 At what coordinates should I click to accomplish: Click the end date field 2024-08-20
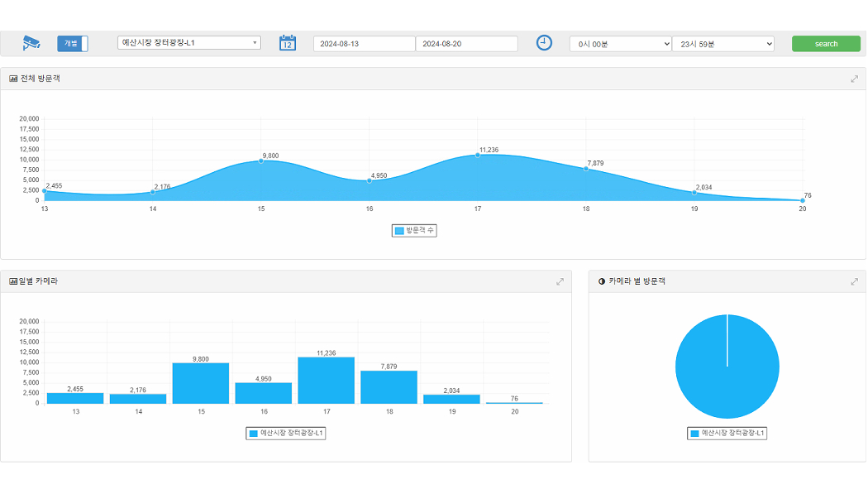click(x=466, y=44)
